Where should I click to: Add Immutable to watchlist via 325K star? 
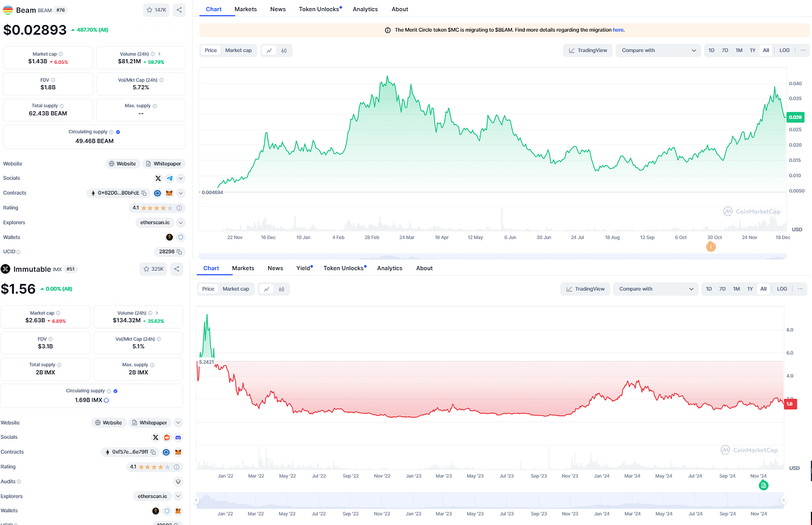(x=154, y=269)
